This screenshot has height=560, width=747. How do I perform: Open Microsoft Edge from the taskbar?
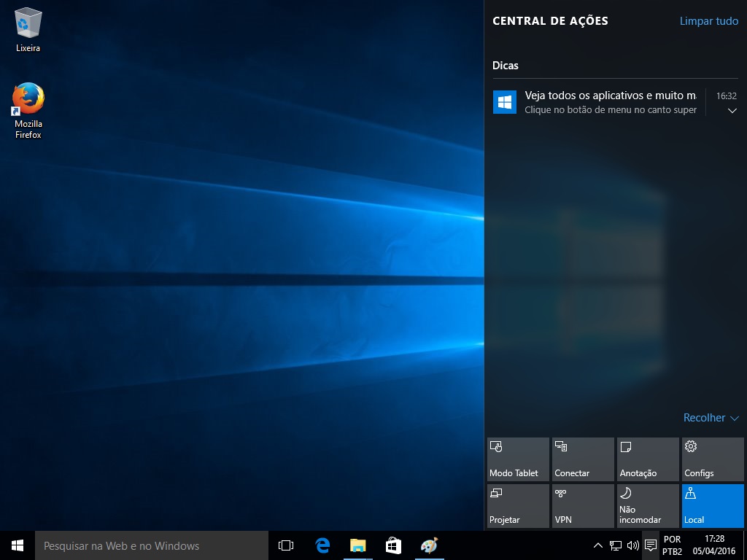[322, 545]
